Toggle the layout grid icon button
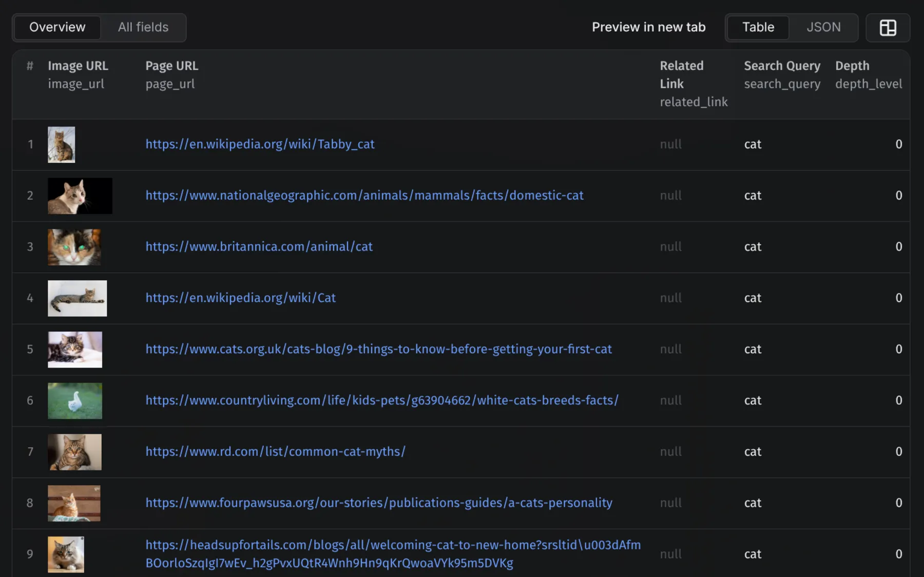924x577 pixels. click(x=888, y=28)
